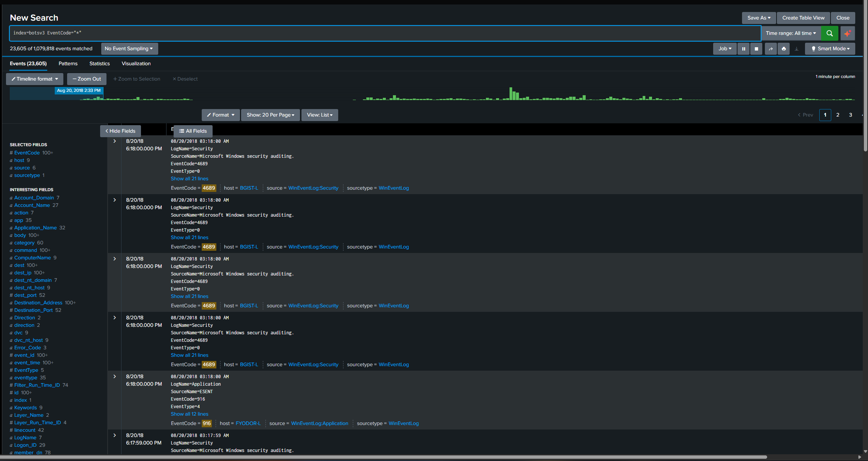
Task: Click in the search query input
Action: click(x=385, y=33)
